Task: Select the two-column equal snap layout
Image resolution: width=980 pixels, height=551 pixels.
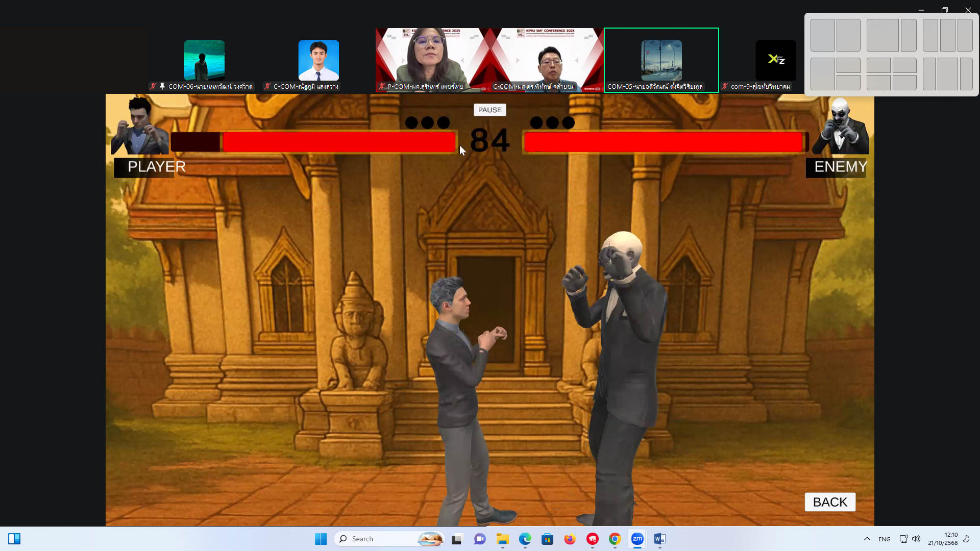Action: [x=835, y=35]
